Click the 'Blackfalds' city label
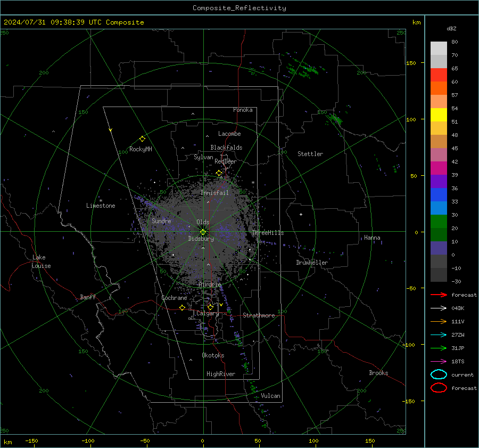This screenshot has height=448, width=479. [x=226, y=148]
